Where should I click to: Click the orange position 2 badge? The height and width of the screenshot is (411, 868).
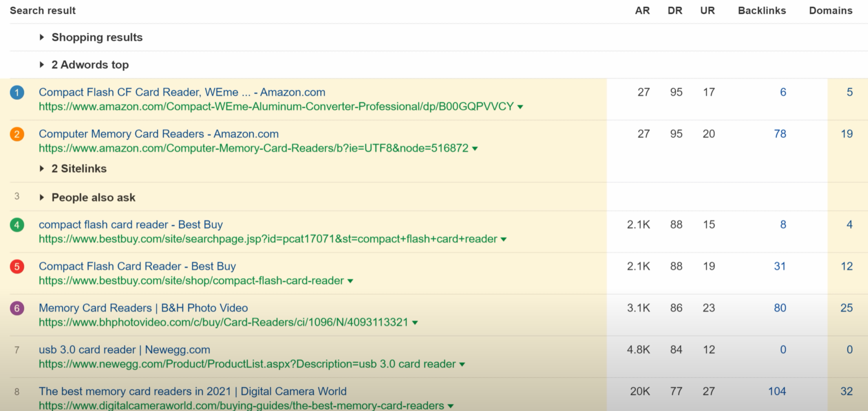click(x=17, y=134)
